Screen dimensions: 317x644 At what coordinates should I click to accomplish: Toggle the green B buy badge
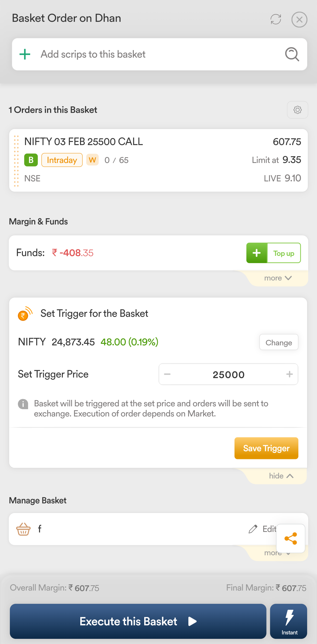(x=31, y=160)
